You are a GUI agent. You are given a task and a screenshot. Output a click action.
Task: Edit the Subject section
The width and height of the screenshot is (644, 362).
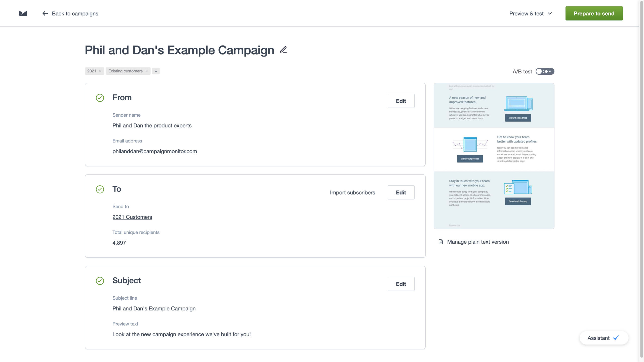tap(401, 284)
